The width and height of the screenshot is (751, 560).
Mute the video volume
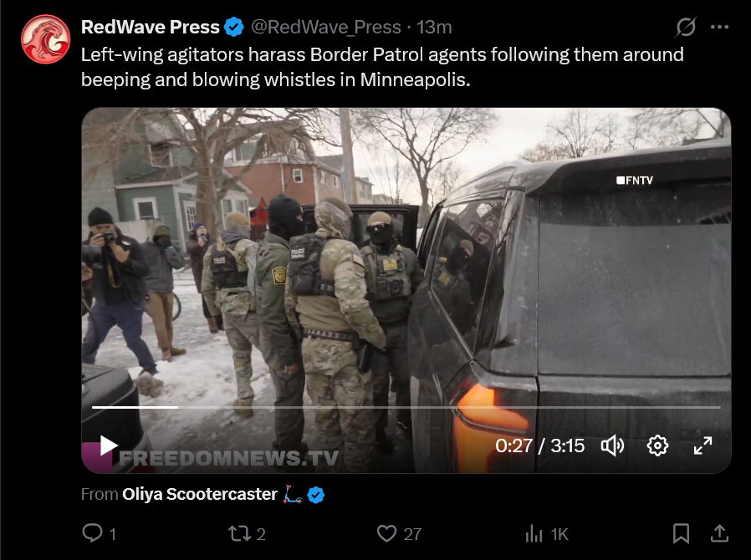pyautogui.click(x=612, y=446)
